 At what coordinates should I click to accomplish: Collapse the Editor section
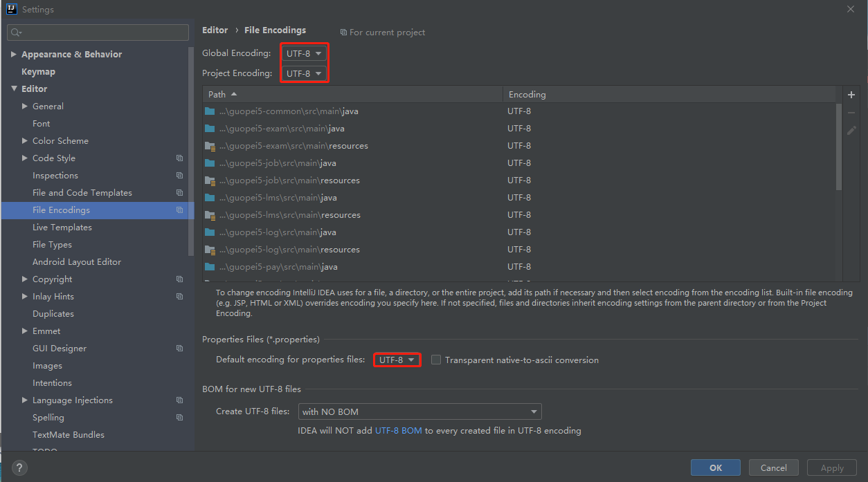click(14, 89)
